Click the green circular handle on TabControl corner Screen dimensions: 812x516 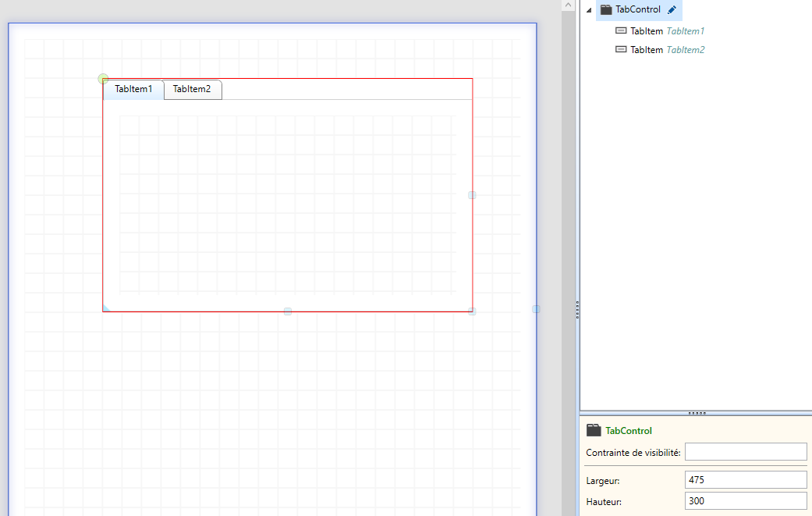tap(103, 79)
